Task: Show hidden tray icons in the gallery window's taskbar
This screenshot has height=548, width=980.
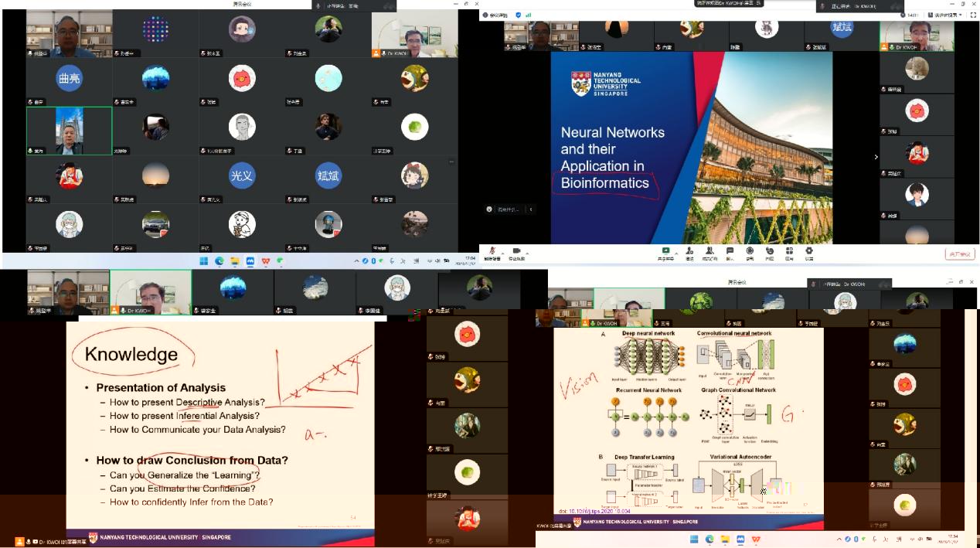Action: 356,261
